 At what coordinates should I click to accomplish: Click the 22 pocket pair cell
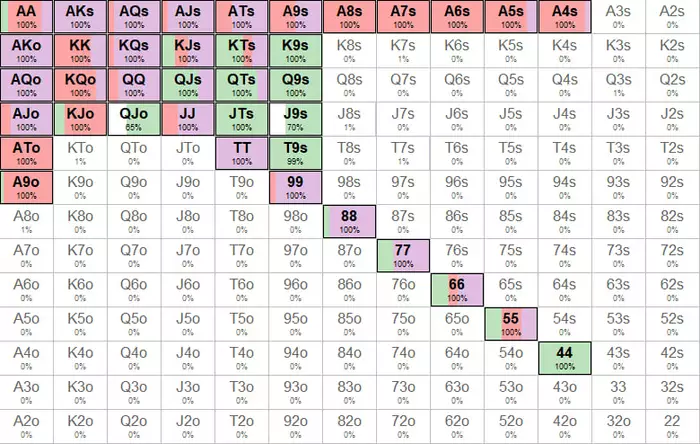pos(672,427)
